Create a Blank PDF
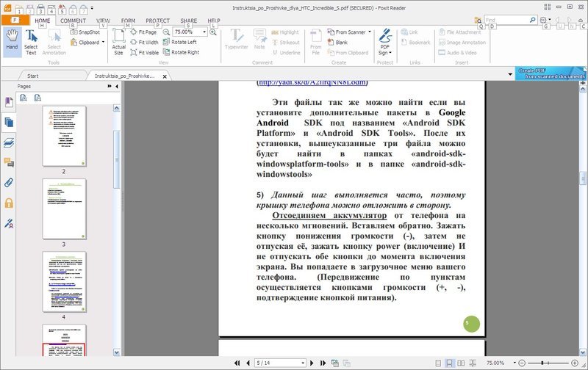 (x=337, y=43)
